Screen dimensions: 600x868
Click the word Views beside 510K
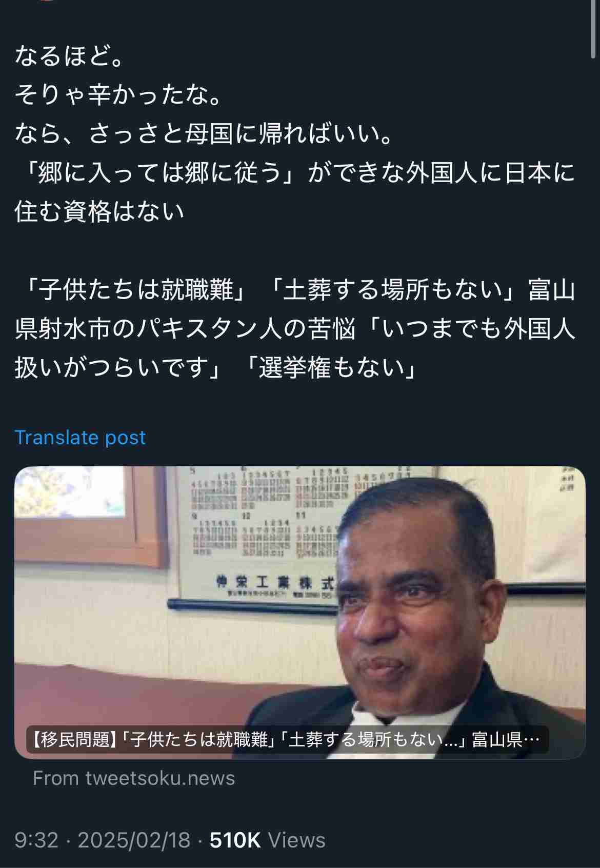click(x=297, y=840)
